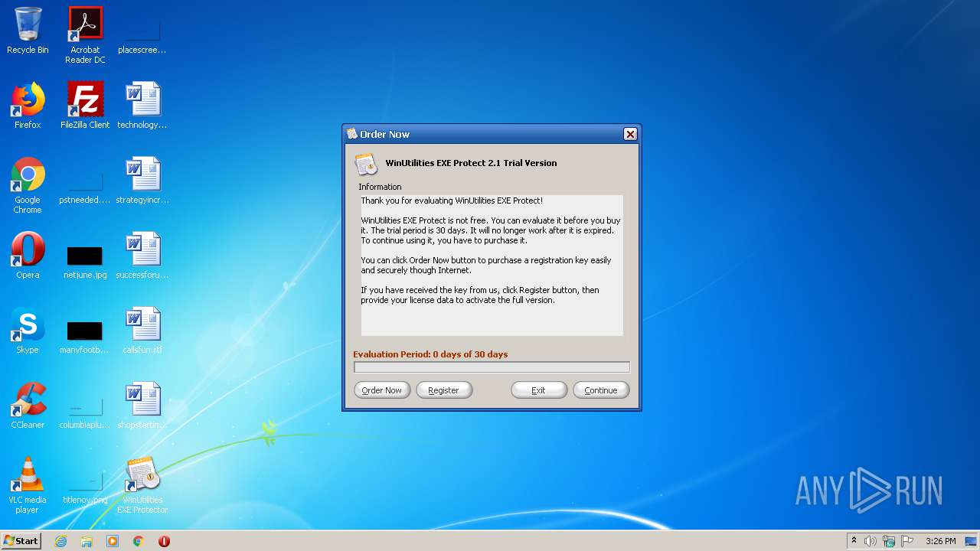Select the CCleaner desktop shortcut
Viewport: 980px width, 551px height.
point(28,406)
